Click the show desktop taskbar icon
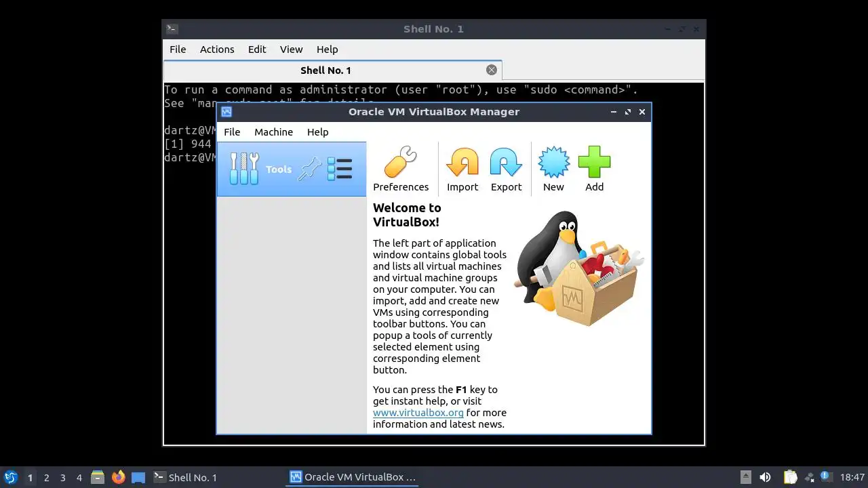Viewport: 868px width, 488px height. (x=138, y=477)
